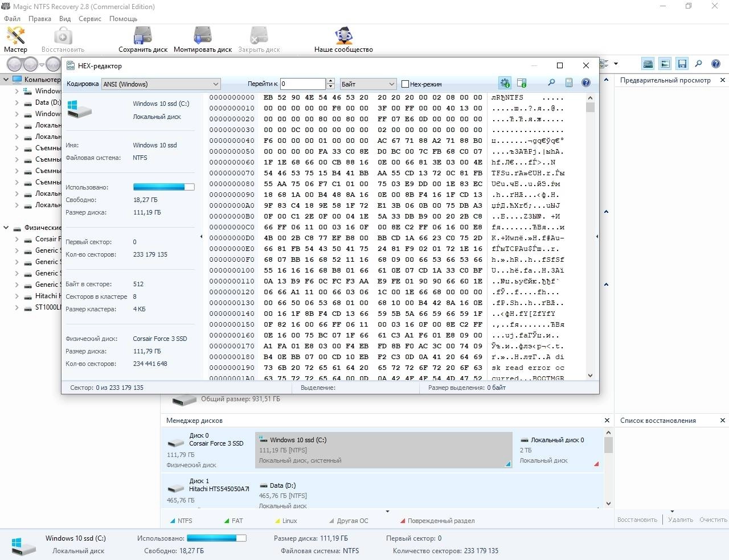Open the Байт unit dropdown

point(368,84)
